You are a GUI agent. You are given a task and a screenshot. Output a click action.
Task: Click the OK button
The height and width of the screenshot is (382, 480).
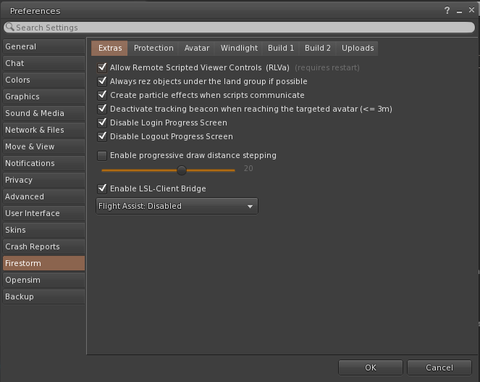point(370,368)
